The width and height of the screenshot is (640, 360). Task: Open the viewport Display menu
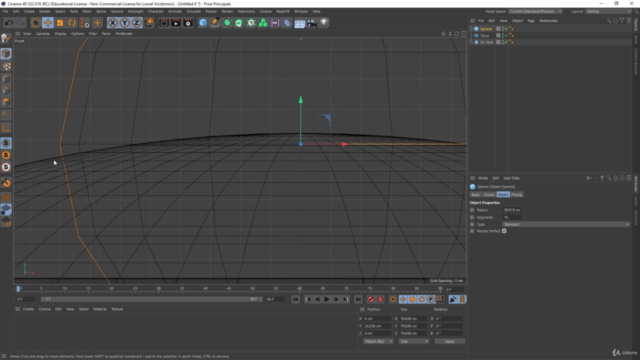coord(60,34)
